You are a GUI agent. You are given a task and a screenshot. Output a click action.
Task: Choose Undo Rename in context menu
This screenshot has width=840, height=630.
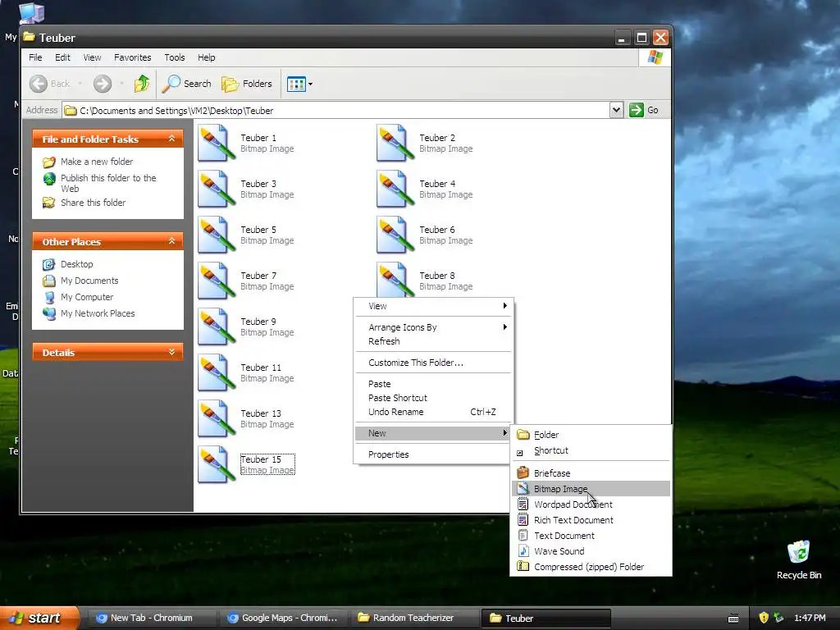click(x=433, y=412)
